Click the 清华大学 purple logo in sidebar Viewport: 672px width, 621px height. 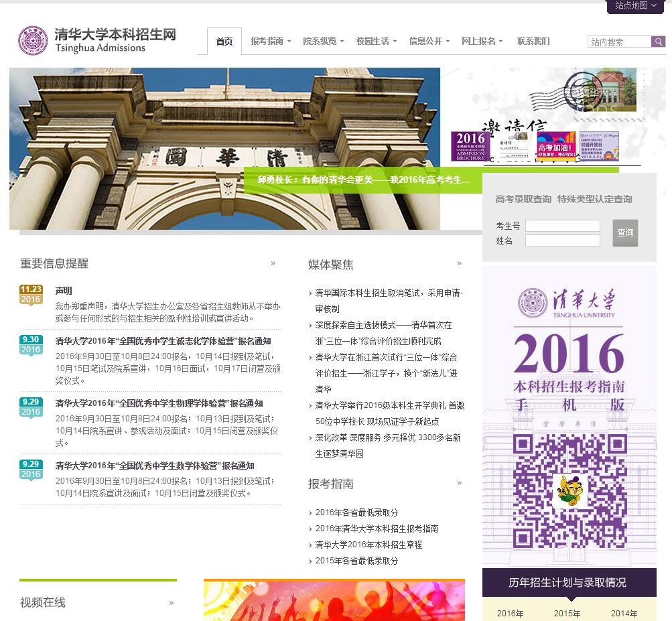tap(567, 303)
